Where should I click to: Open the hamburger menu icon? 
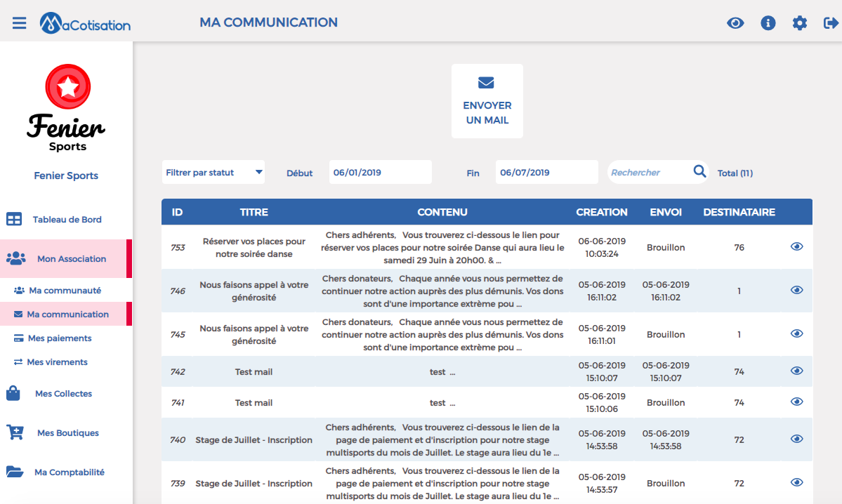click(19, 23)
